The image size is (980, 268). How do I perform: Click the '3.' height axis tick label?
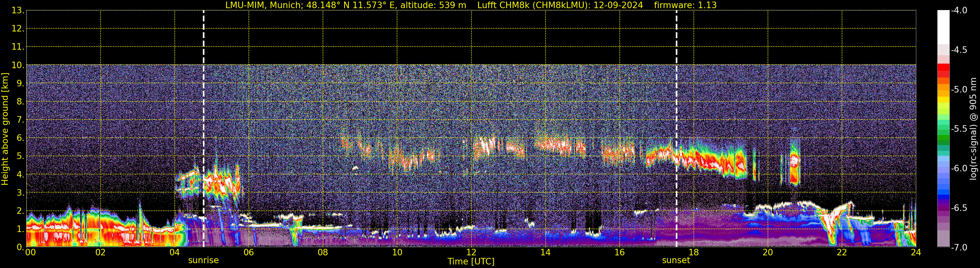pos(20,193)
